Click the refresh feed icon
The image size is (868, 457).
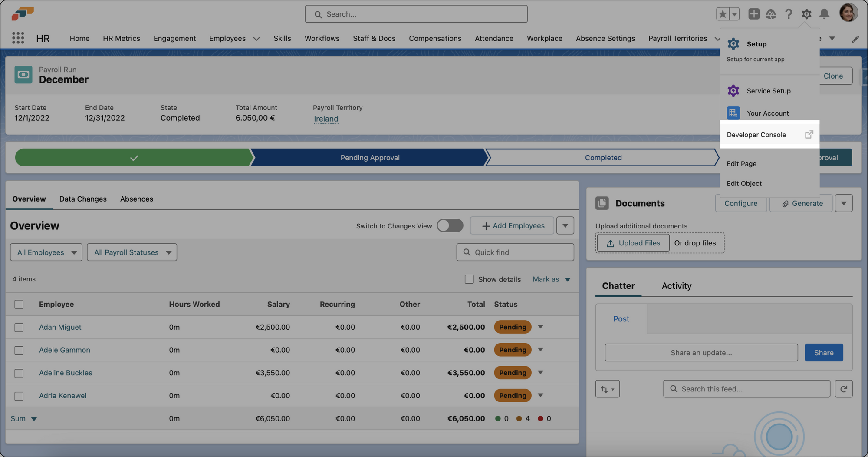click(843, 389)
